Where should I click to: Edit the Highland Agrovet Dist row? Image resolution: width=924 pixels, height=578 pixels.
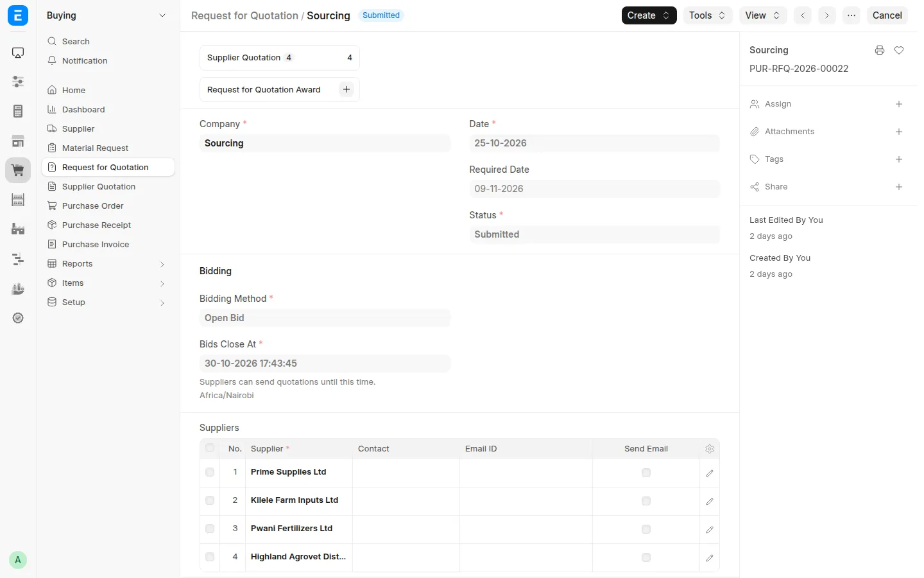710,558
